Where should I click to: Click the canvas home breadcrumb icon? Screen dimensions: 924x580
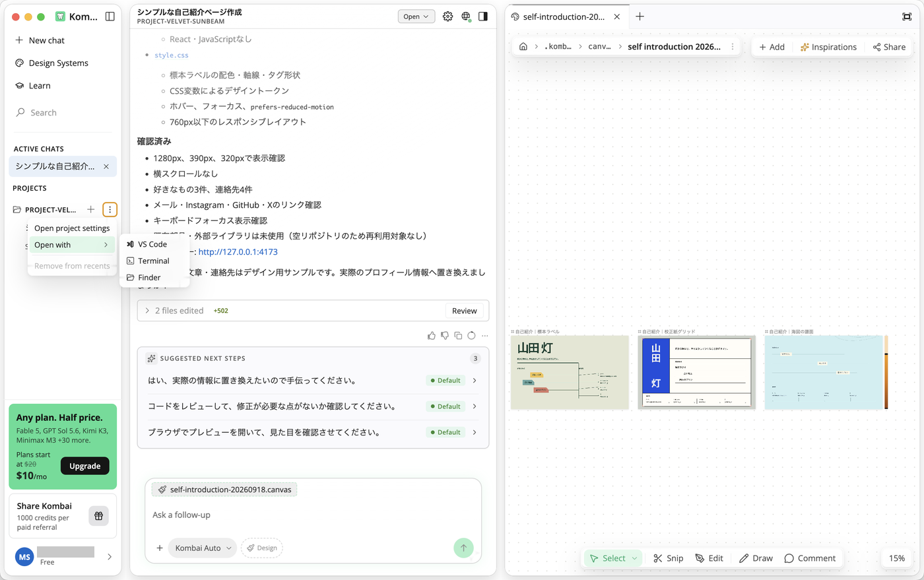click(x=523, y=47)
